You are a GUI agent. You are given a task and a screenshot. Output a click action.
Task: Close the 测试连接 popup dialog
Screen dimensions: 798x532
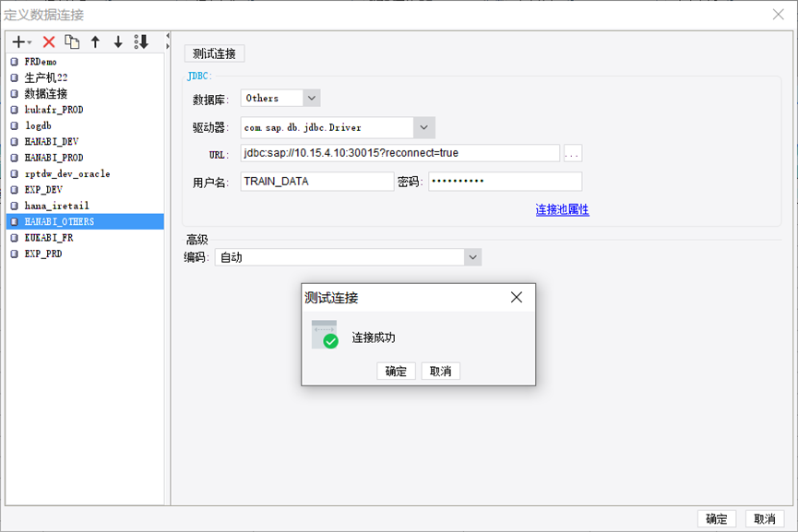pos(517,297)
